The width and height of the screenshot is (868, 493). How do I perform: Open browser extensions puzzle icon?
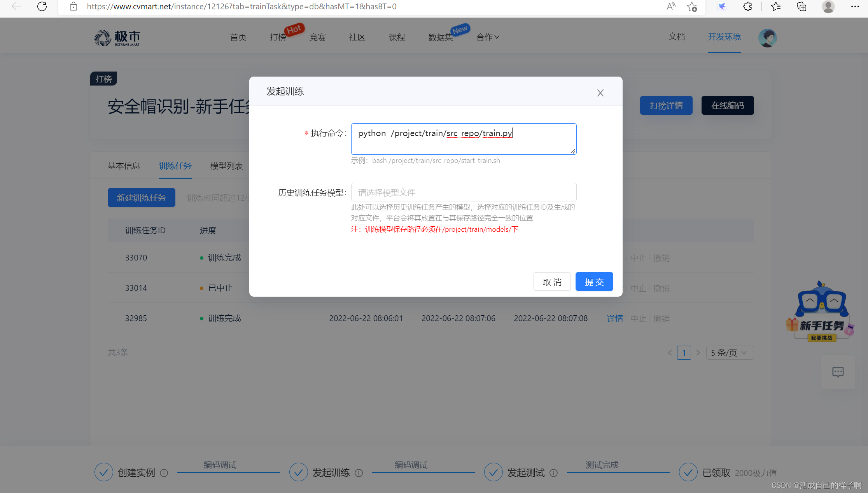[x=747, y=7]
